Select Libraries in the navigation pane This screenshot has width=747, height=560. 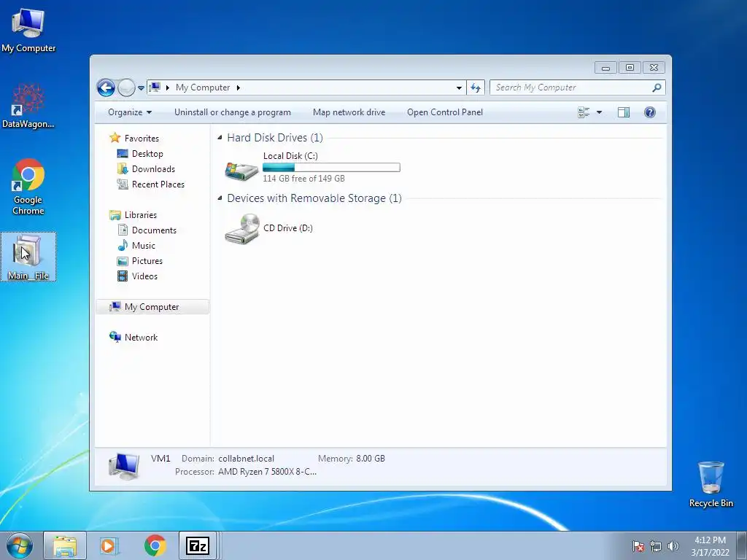tap(141, 215)
